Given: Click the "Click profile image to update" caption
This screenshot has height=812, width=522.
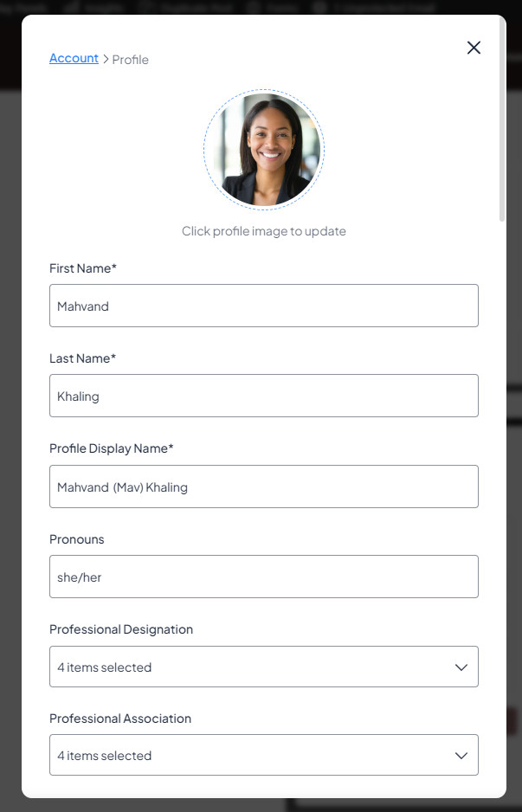Looking at the screenshot, I should coord(264,231).
